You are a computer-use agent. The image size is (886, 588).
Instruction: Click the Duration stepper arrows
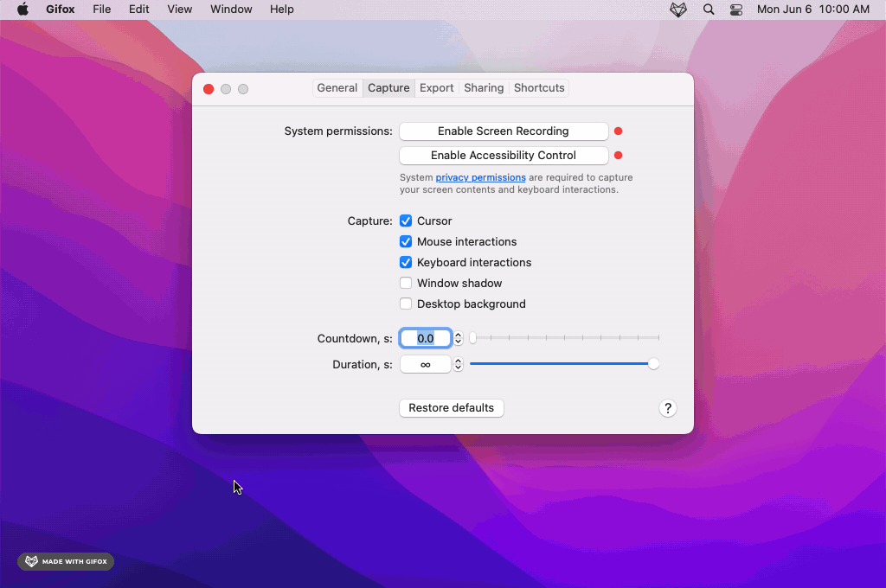pos(459,364)
